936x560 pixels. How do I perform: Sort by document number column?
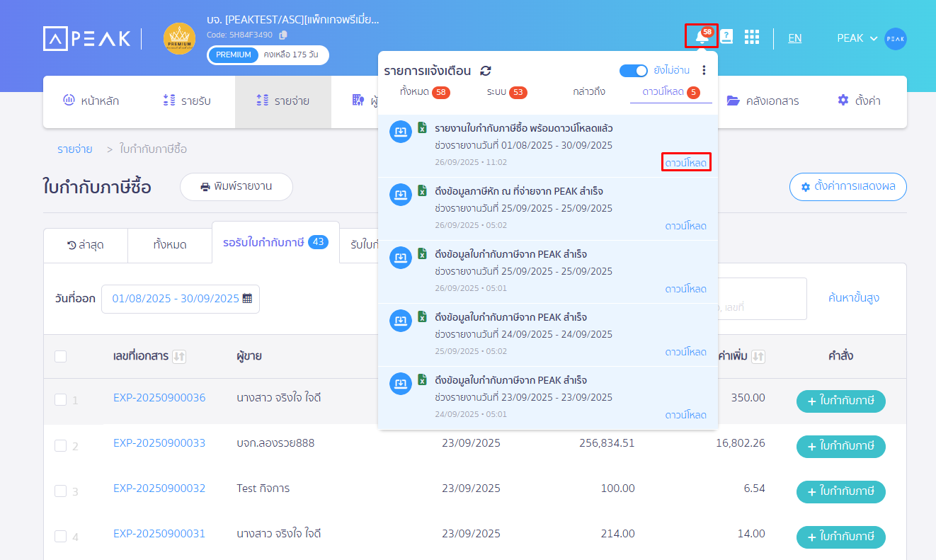click(x=179, y=356)
